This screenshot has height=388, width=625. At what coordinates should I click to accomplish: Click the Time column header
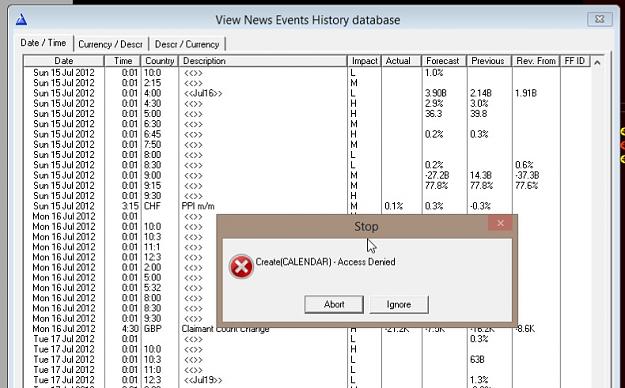coord(123,61)
